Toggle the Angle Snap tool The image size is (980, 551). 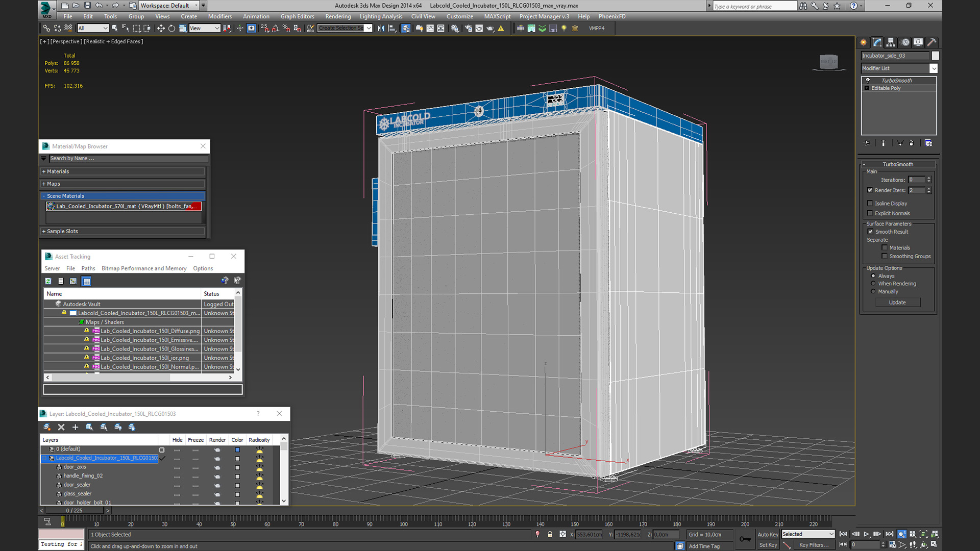coord(276,28)
